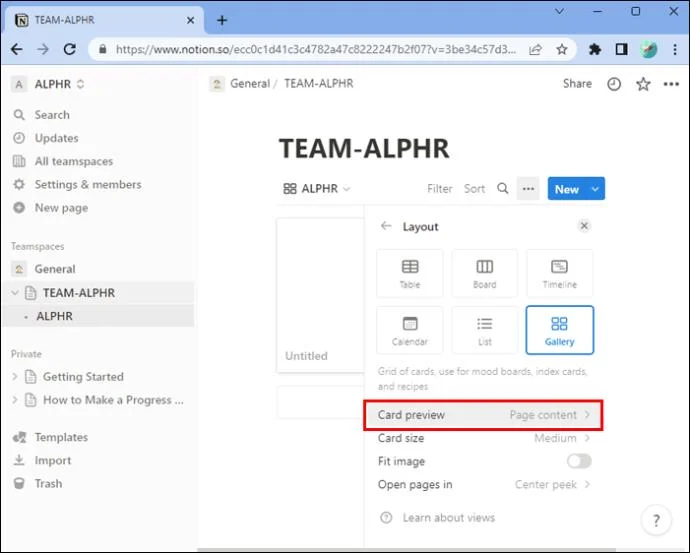Pick the List layout option
Screen dimensions: 690x553
[x=484, y=330]
